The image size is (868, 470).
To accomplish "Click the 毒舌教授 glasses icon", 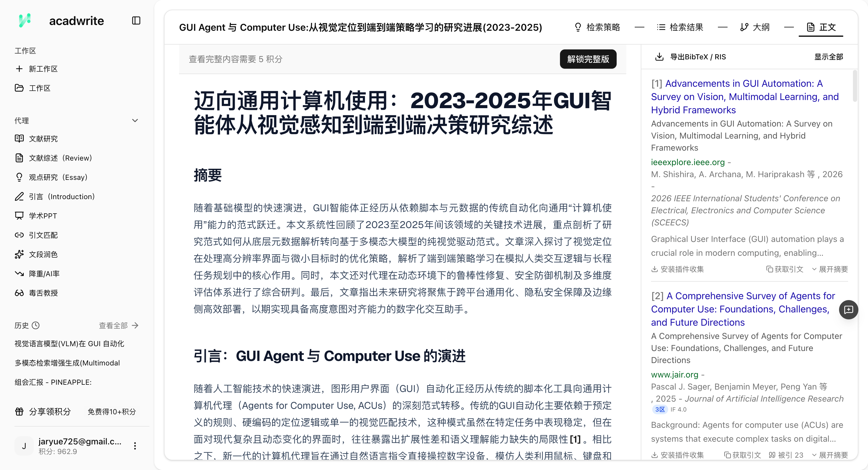I will click(x=19, y=293).
